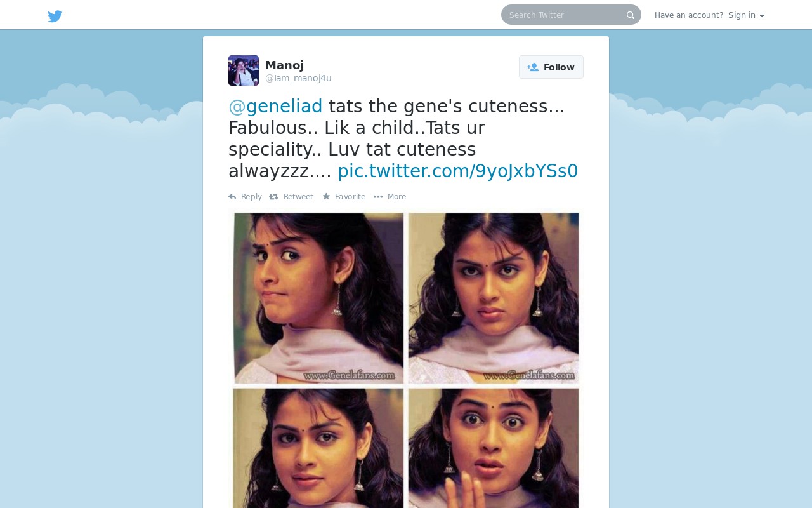Expand the Sign in dropdown
This screenshot has height=508, width=812.
tap(746, 15)
